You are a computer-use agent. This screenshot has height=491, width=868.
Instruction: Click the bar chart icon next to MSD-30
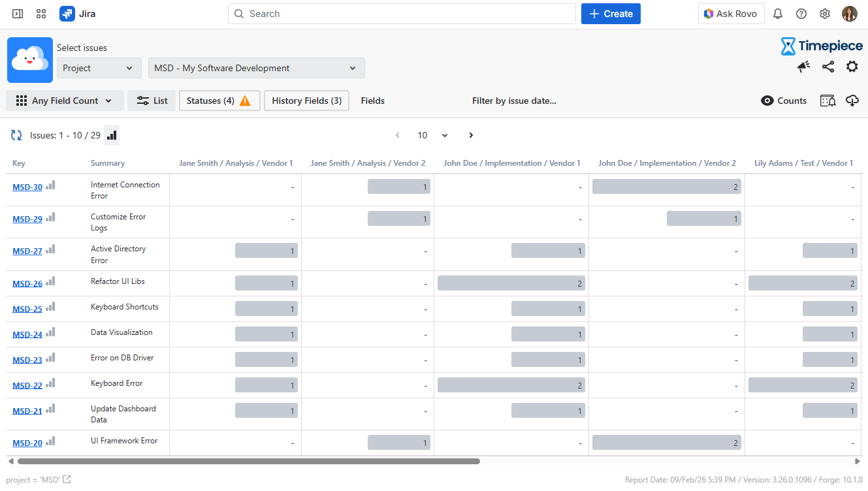coord(50,185)
